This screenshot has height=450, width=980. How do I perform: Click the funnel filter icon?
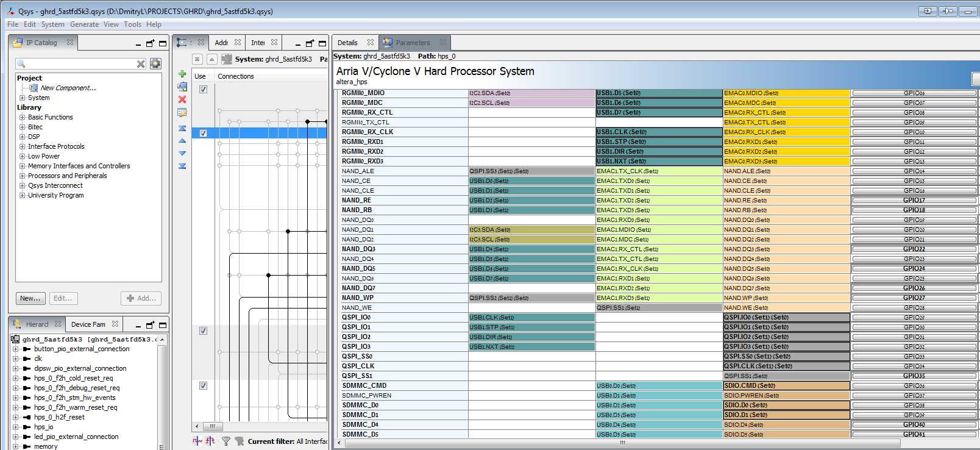[226, 441]
